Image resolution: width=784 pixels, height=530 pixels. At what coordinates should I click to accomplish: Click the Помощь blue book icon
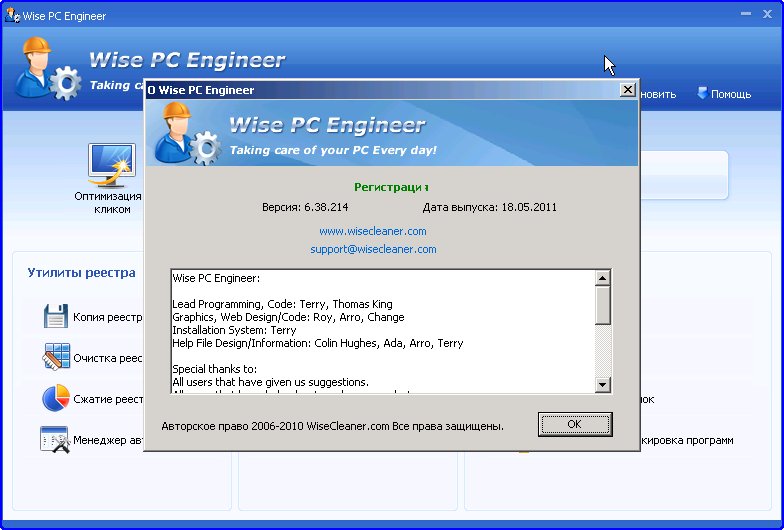point(702,92)
